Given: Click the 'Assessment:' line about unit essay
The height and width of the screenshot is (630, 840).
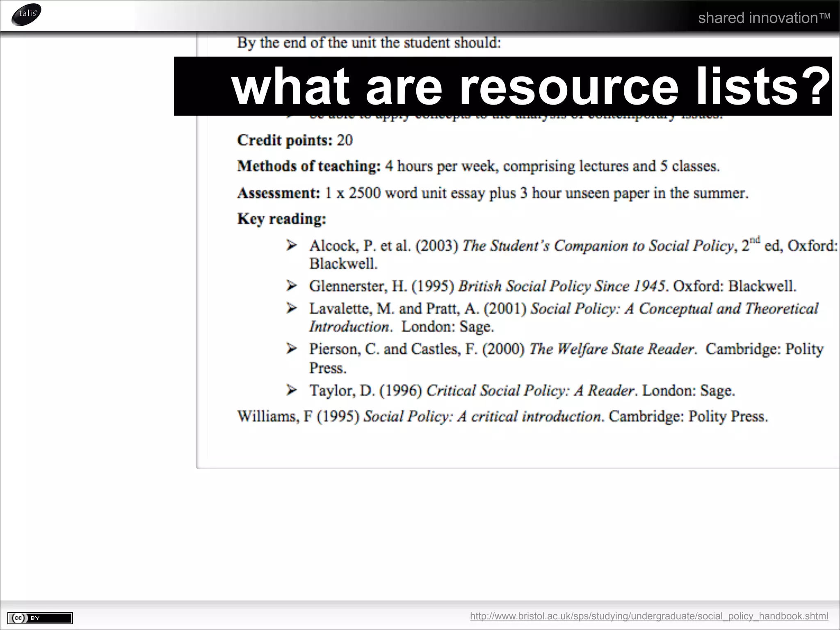Looking at the screenshot, I should (x=493, y=193).
